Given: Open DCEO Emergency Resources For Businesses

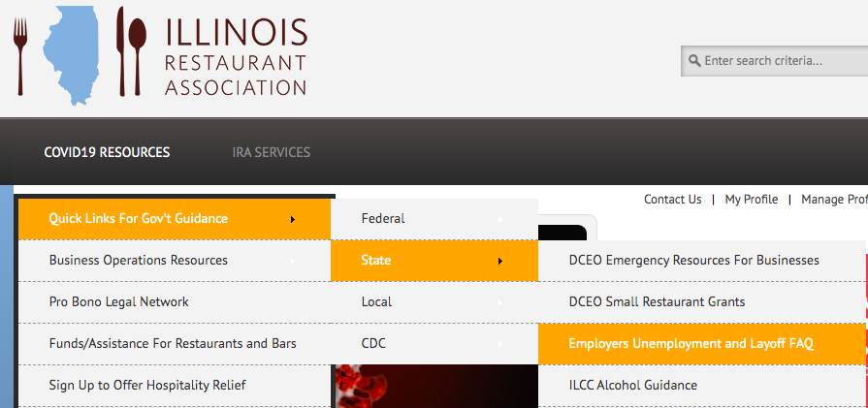Looking at the screenshot, I should click(694, 260).
